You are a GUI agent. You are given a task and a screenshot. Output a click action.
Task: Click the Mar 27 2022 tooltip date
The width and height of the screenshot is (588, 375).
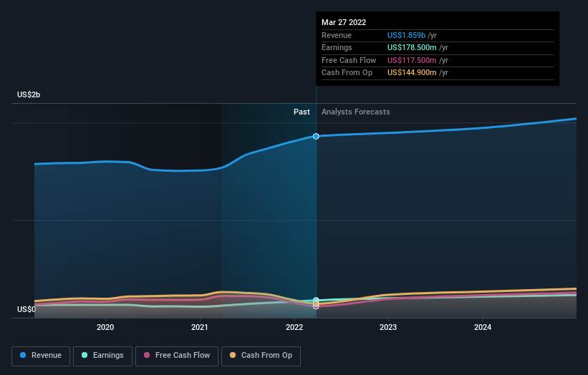[x=344, y=22]
